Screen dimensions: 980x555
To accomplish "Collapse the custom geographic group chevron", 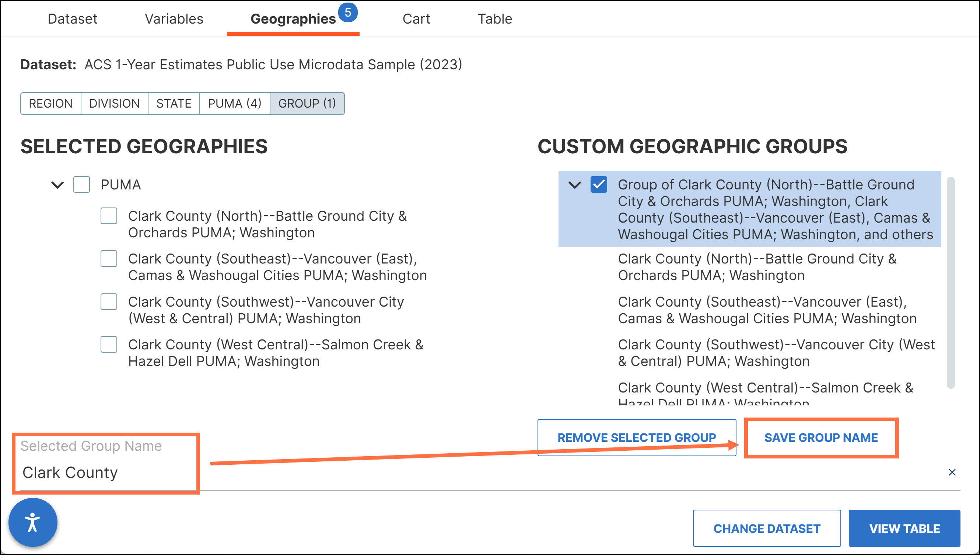I will coord(575,185).
